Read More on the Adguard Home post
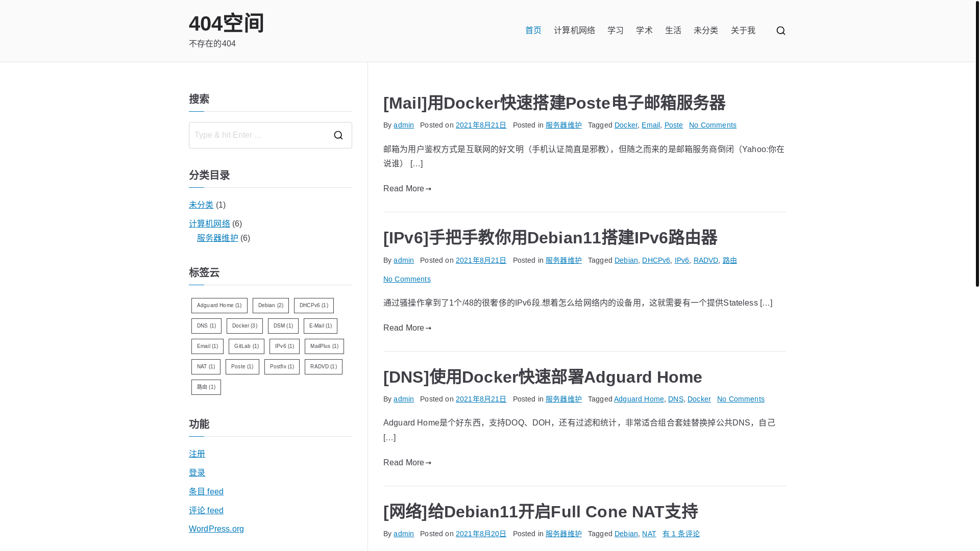 [x=407, y=463]
